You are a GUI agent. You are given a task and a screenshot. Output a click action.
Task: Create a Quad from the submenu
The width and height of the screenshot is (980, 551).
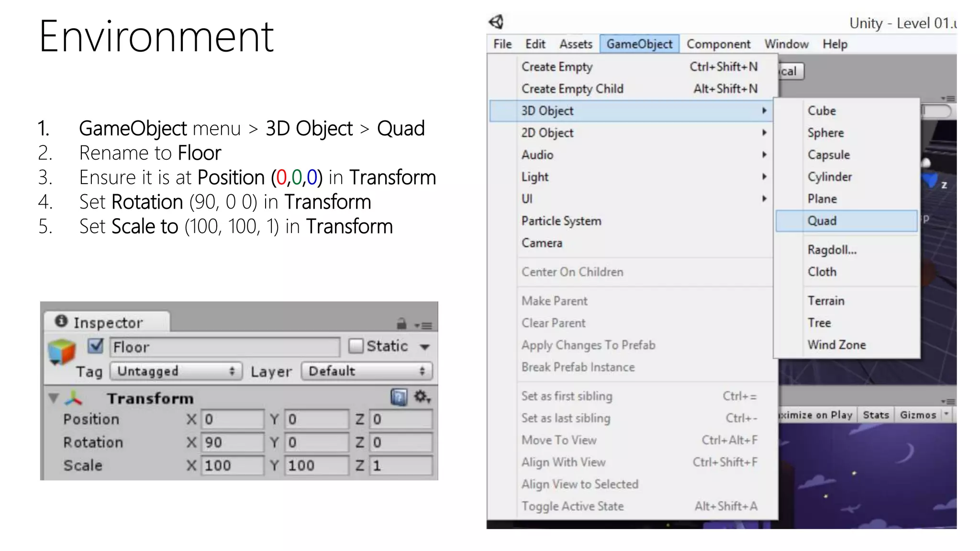tap(846, 221)
